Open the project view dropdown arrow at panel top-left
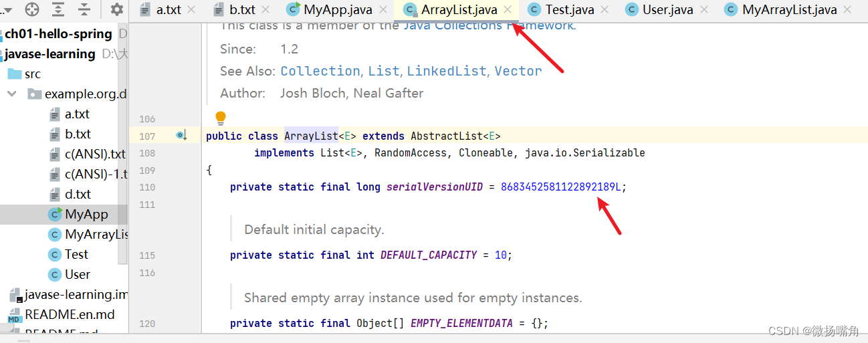The width and height of the screenshot is (868, 343). (x=7, y=9)
